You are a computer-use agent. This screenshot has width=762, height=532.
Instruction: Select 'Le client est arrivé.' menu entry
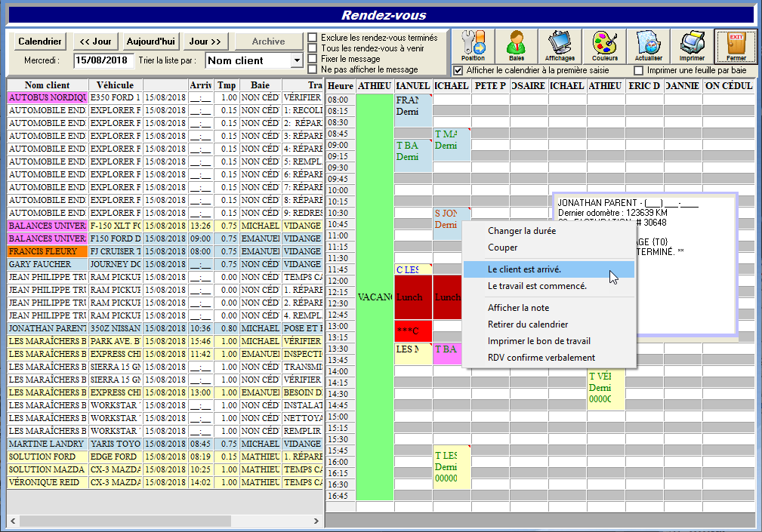point(549,269)
